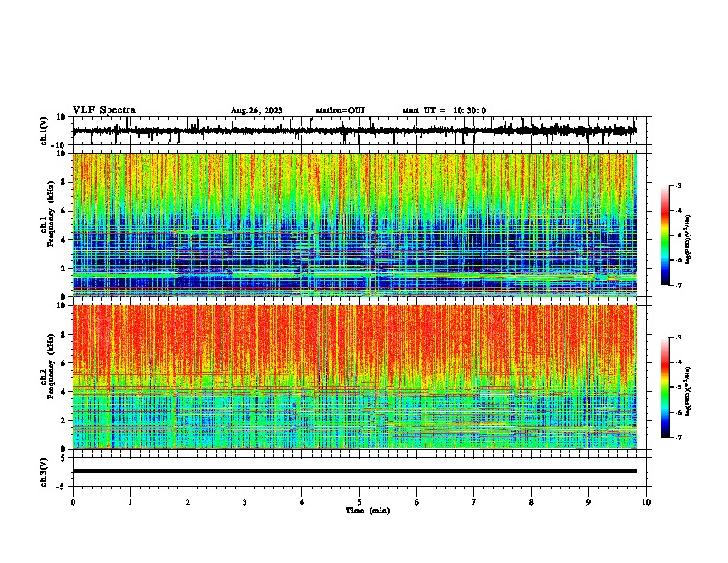The width and height of the screenshot is (728, 563).
Task: Click the "5" tick on ch.3(V) axis
Action: (x=63, y=457)
